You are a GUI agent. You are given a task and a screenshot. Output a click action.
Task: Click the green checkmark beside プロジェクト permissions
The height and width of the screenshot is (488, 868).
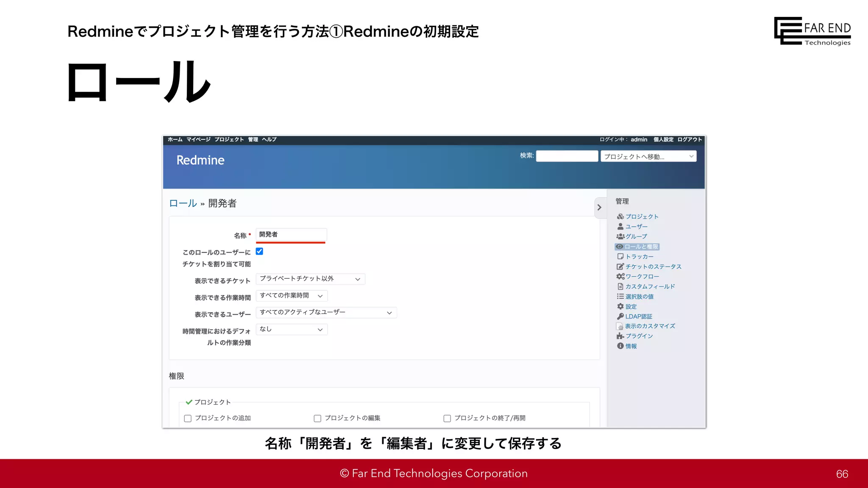pos(189,402)
